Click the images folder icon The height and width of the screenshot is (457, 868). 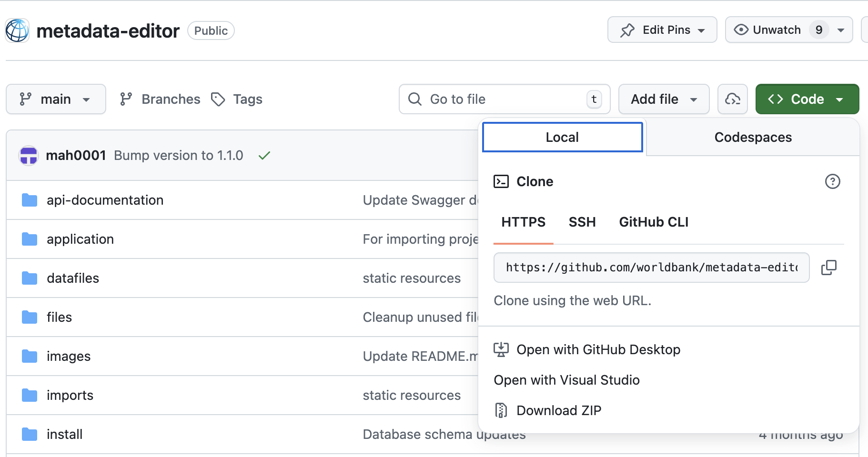click(29, 356)
